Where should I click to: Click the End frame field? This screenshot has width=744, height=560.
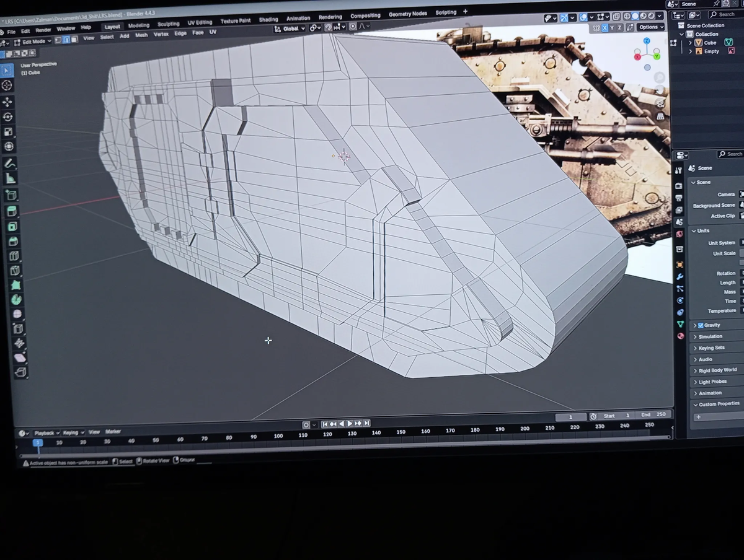click(x=655, y=414)
